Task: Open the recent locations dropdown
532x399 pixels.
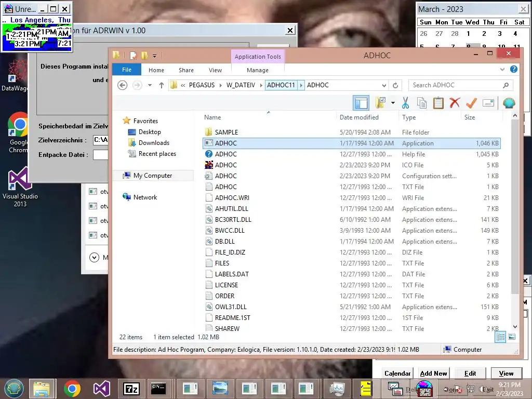Action: pyautogui.click(x=150, y=85)
